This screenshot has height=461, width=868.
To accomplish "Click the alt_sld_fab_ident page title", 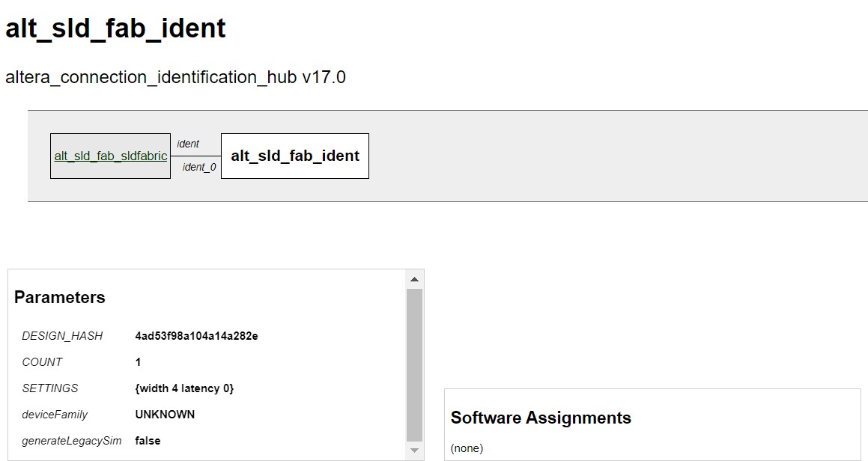I will tap(115, 28).
